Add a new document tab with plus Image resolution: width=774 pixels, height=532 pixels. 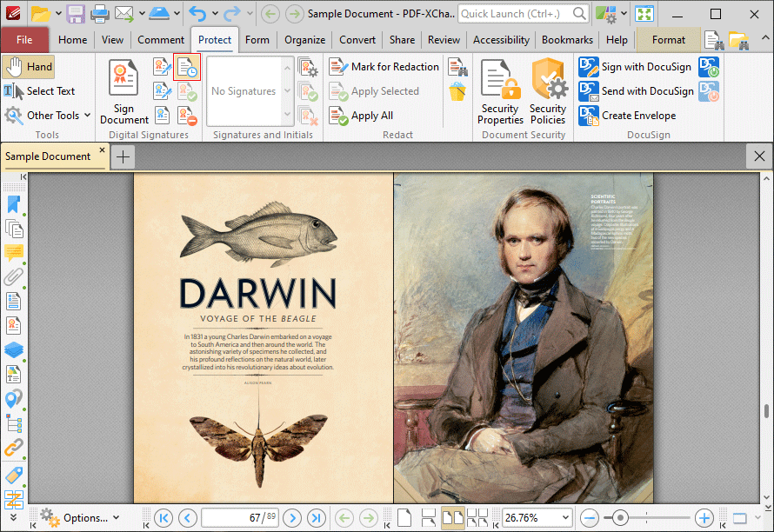click(x=123, y=157)
